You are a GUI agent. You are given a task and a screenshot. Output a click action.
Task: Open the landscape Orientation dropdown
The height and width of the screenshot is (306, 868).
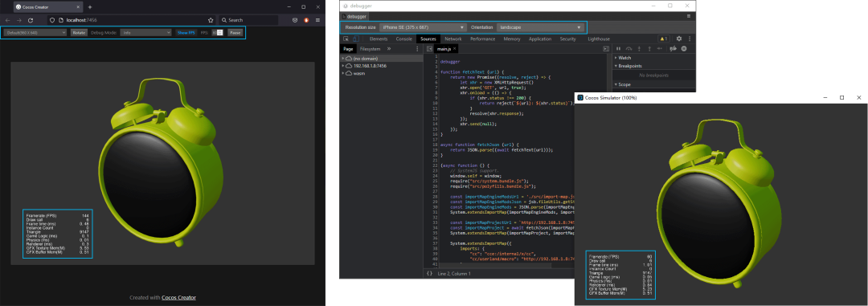pos(540,27)
